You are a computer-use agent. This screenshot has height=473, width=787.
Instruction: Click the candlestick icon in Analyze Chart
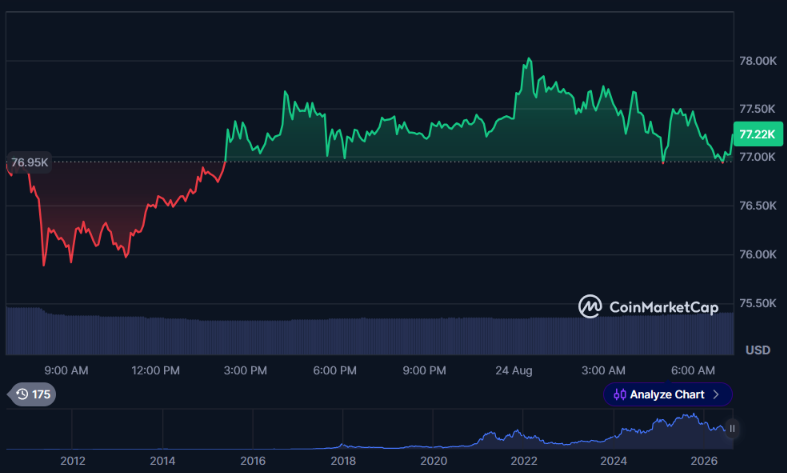pyautogui.click(x=620, y=395)
